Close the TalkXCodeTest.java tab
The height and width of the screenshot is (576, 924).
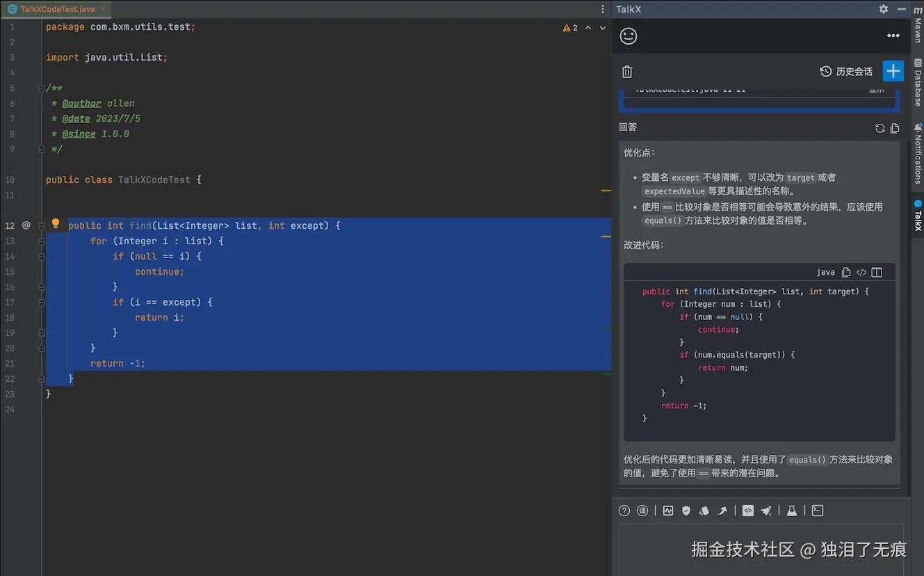(103, 9)
